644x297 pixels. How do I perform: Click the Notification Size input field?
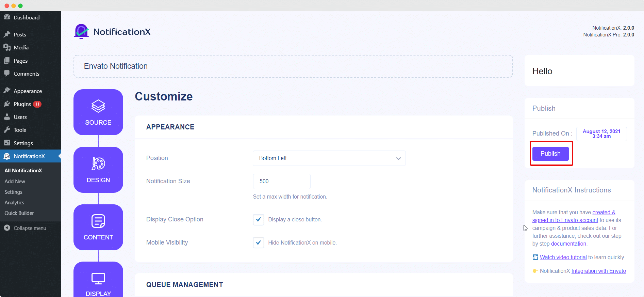point(282,181)
